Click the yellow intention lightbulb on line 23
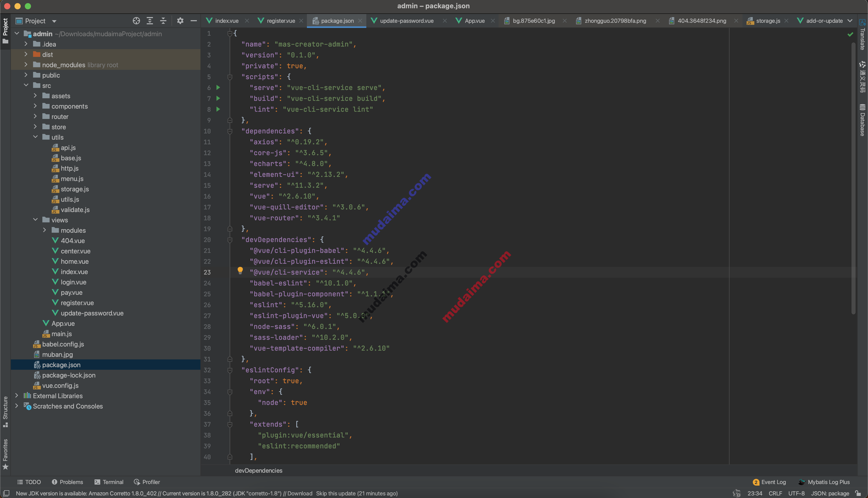 [240, 270]
